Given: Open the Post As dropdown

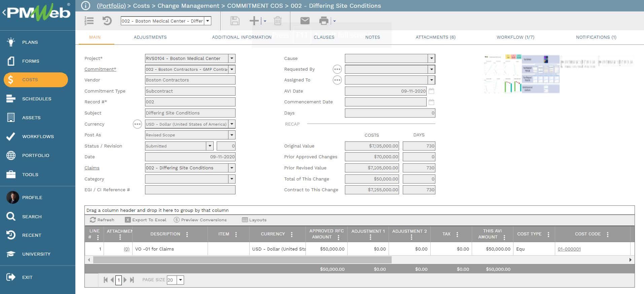Looking at the screenshot, I should [231, 135].
